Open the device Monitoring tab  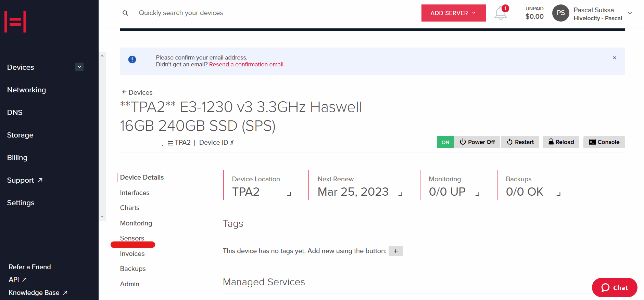tap(136, 223)
